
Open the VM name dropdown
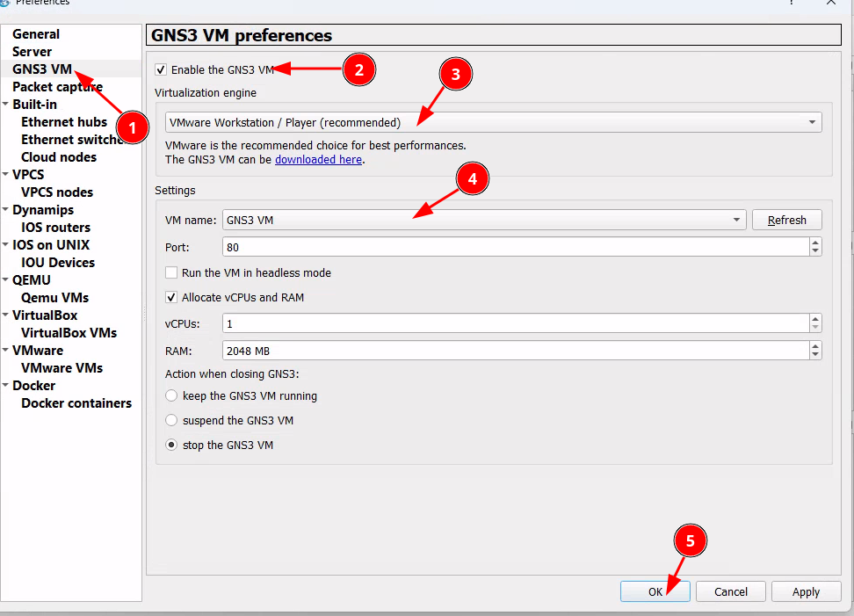483,220
